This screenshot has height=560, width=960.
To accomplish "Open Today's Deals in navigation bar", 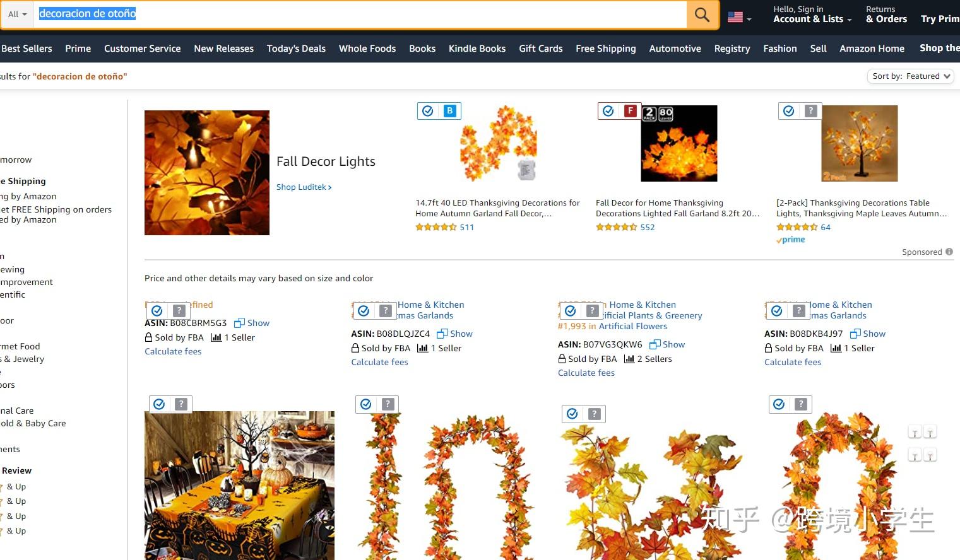I will point(296,49).
